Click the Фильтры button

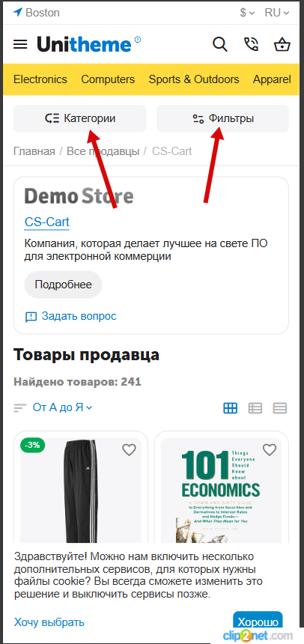coord(222,119)
